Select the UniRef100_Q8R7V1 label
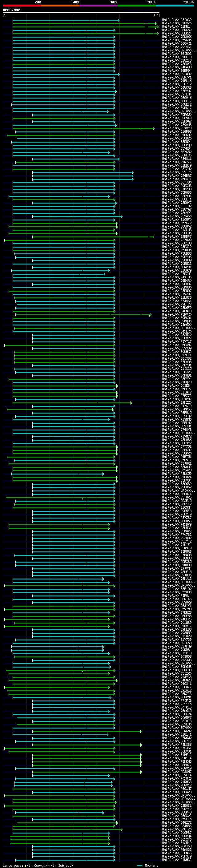This screenshot has width=197, height=868. pos(177,78)
